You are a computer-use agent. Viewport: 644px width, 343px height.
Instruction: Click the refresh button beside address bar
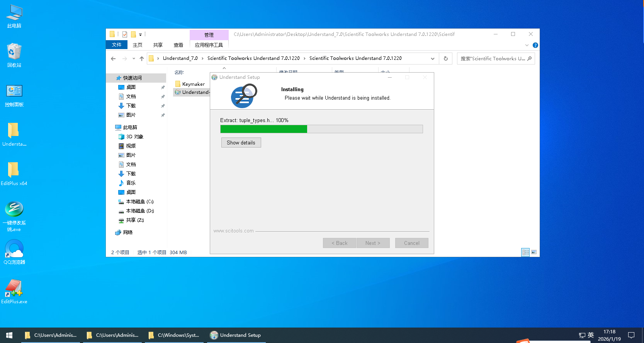pos(445,59)
